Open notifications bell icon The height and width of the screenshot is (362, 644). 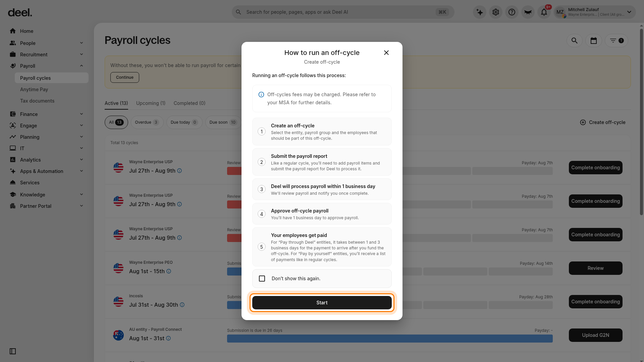click(x=544, y=12)
